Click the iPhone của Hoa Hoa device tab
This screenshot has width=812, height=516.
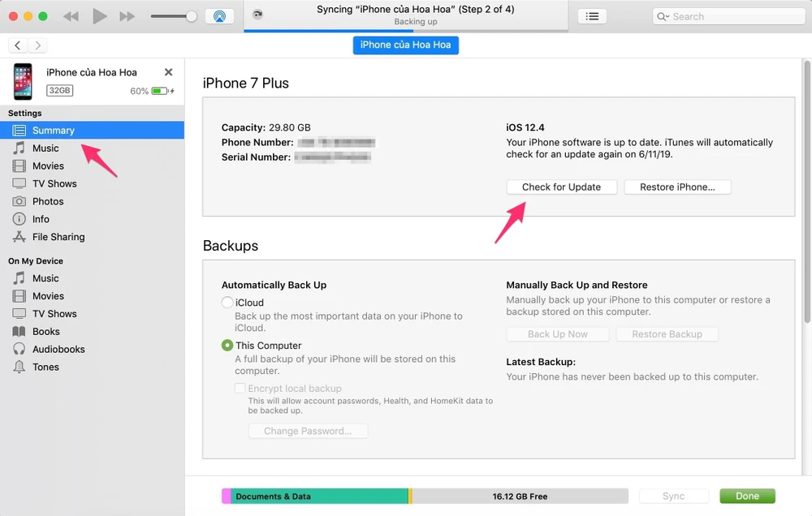click(405, 45)
